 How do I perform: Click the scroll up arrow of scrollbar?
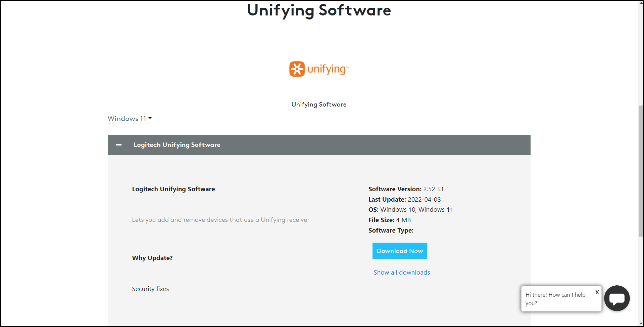[641, 3]
